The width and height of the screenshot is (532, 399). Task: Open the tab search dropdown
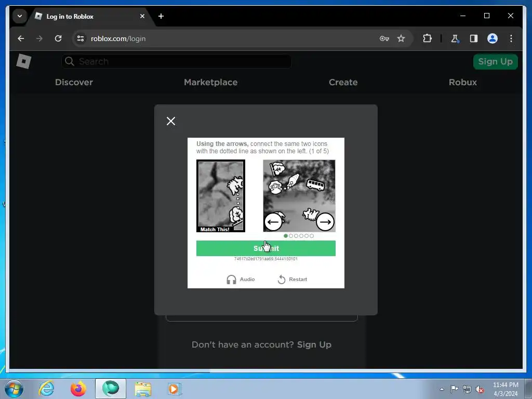[20, 16]
